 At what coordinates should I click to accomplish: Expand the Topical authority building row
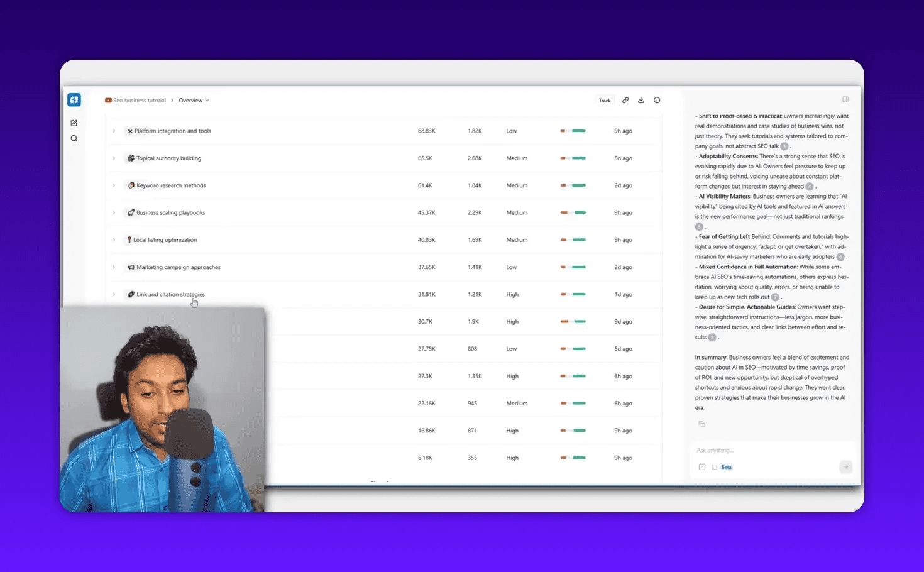(114, 158)
